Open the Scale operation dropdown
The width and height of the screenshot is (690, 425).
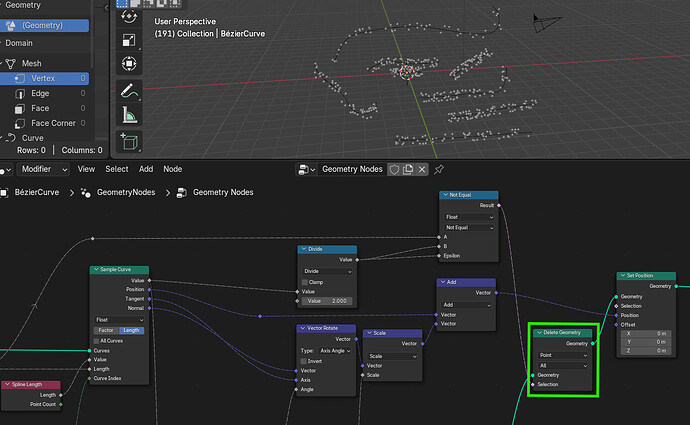pos(392,356)
